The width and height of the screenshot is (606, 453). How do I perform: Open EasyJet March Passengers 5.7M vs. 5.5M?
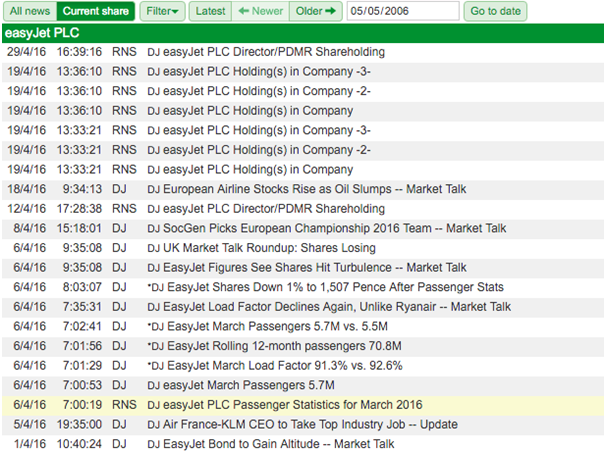(x=267, y=327)
